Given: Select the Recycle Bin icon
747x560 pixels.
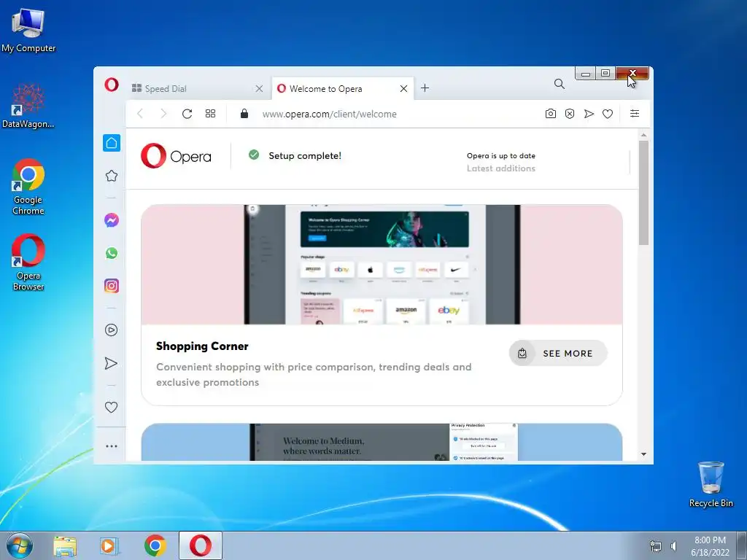Looking at the screenshot, I should click(711, 484).
